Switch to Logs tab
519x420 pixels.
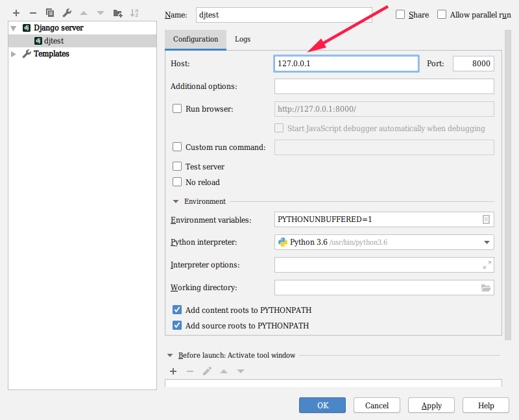(x=243, y=39)
